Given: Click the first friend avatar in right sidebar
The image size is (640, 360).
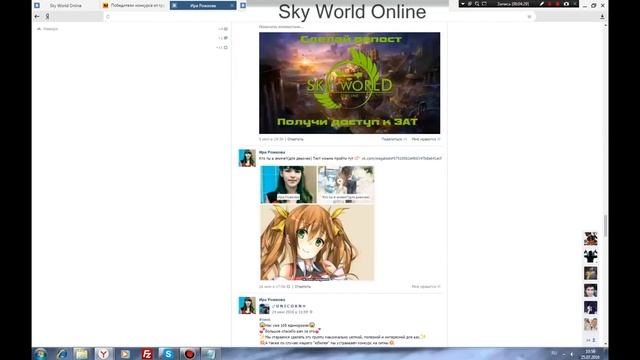Looking at the screenshot, I should coord(591,239).
